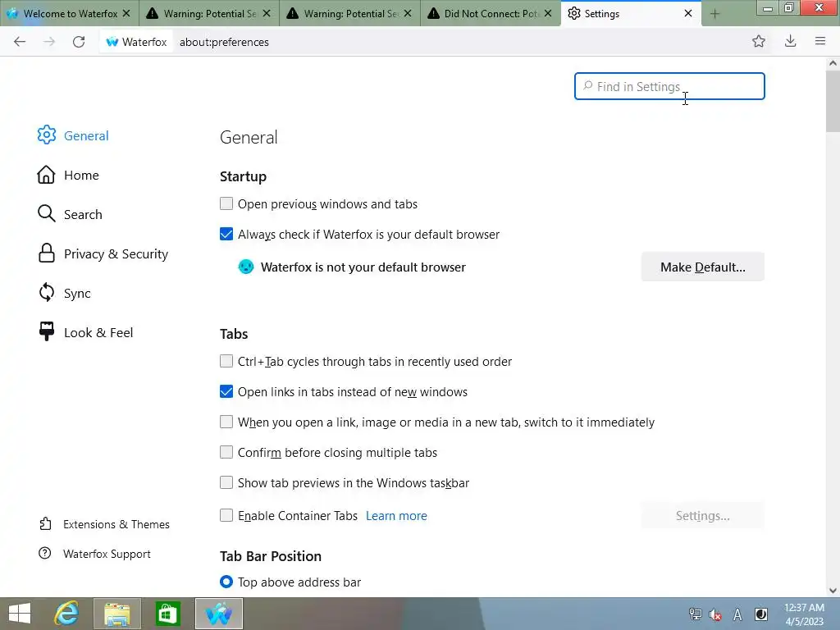Click the taskbar clock 12:37 AM

point(804,608)
